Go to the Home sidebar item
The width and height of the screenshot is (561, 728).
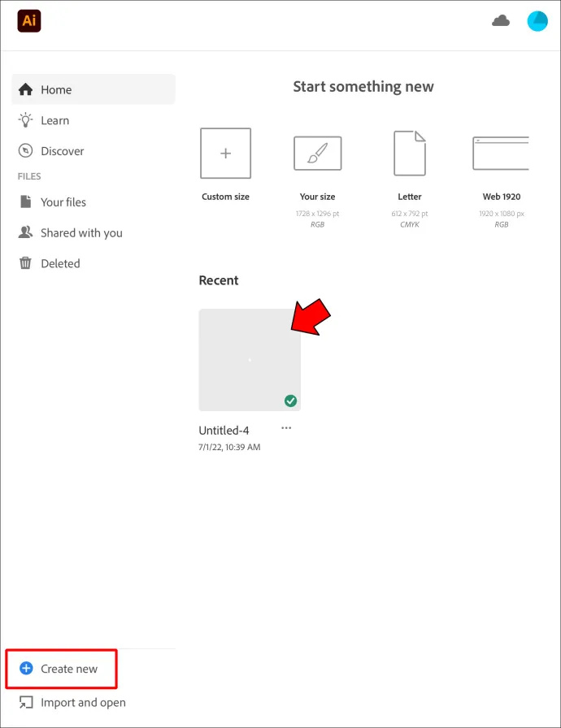click(93, 89)
